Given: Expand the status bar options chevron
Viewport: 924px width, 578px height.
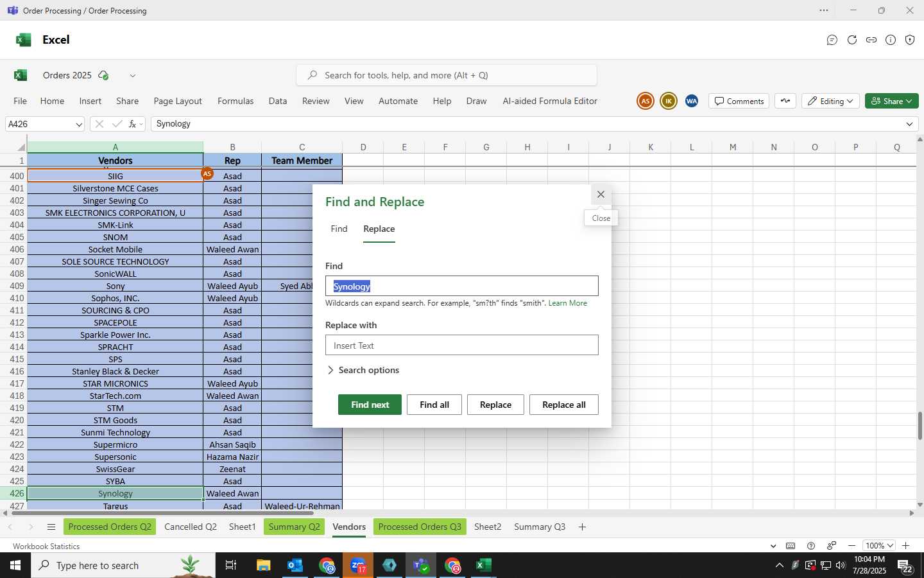Looking at the screenshot, I should (773, 546).
